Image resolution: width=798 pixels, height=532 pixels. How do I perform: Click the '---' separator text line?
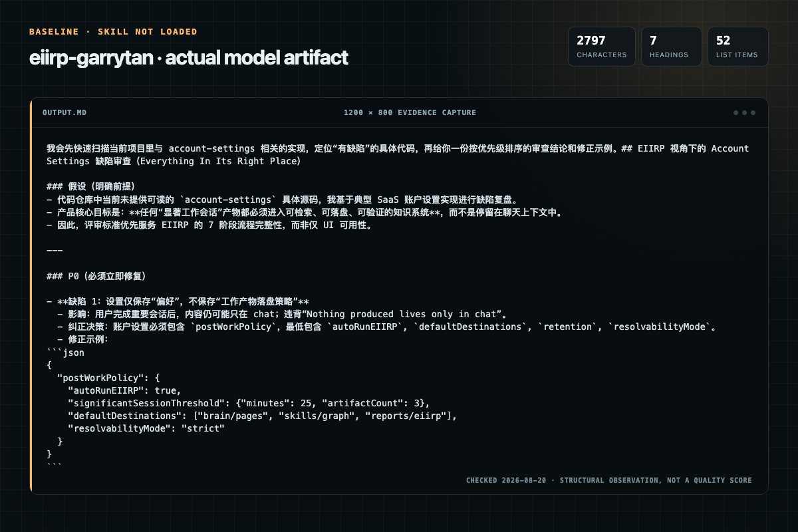point(55,250)
